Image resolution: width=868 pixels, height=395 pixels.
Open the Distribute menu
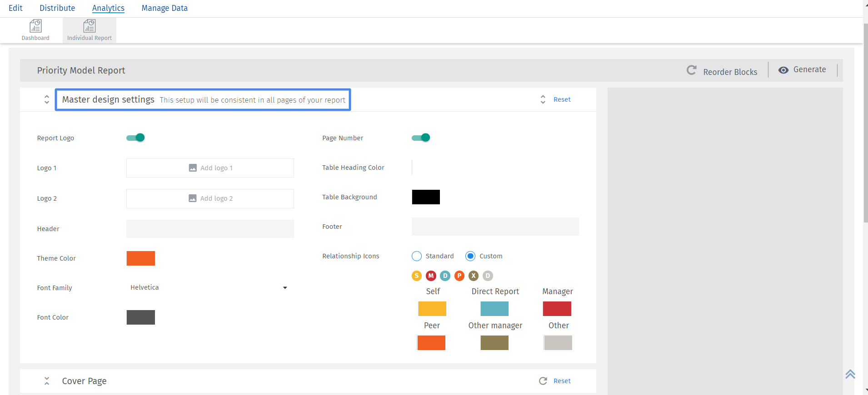tap(57, 8)
